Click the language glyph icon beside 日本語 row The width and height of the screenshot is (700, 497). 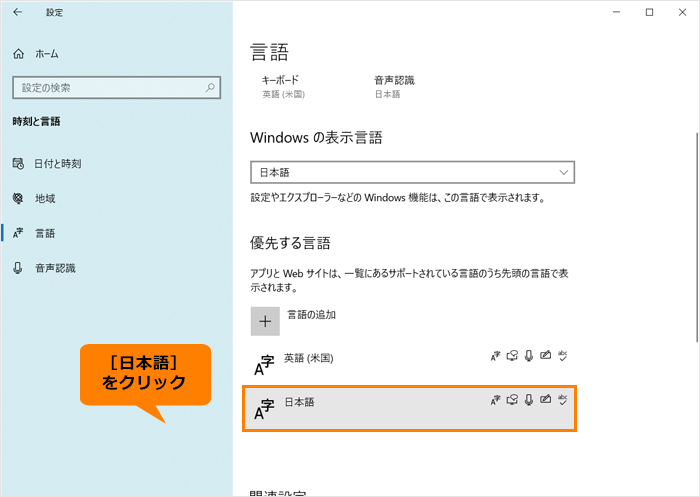point(264,409)
